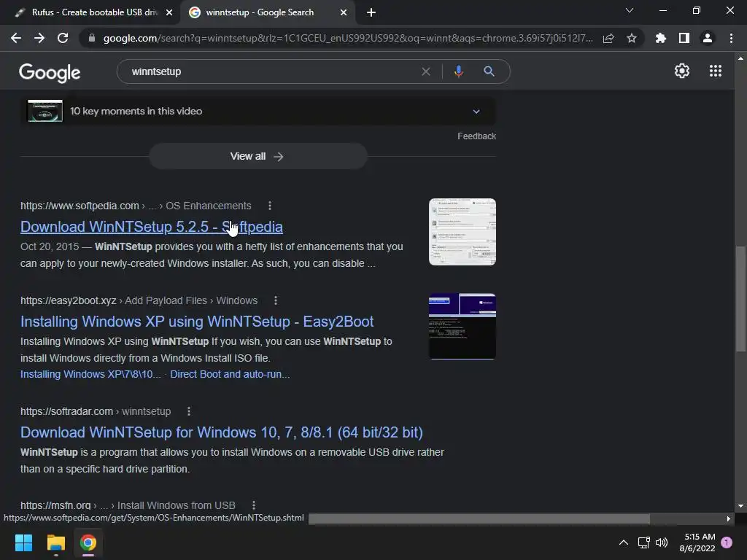Open Download WinNTSetup for Windows 10 link

(222, 432)
